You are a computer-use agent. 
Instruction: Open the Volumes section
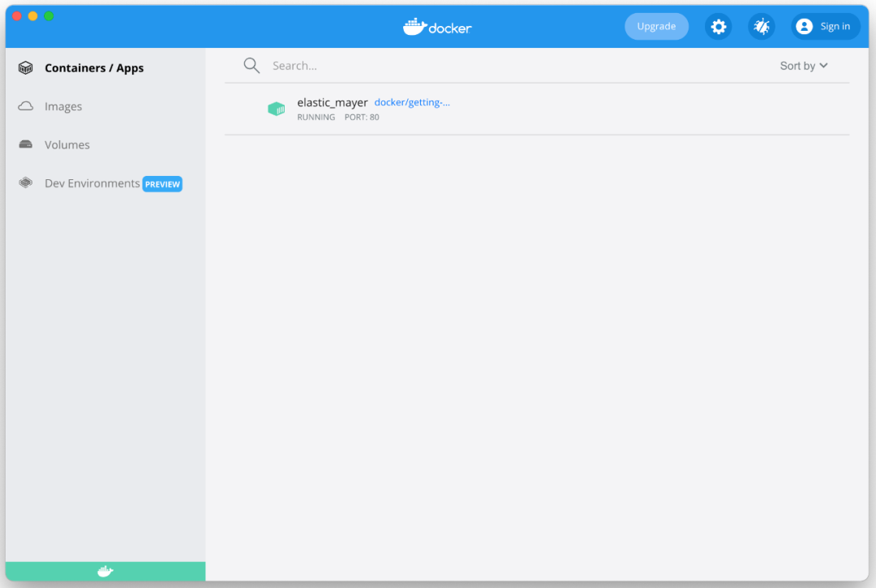point(67,144)
